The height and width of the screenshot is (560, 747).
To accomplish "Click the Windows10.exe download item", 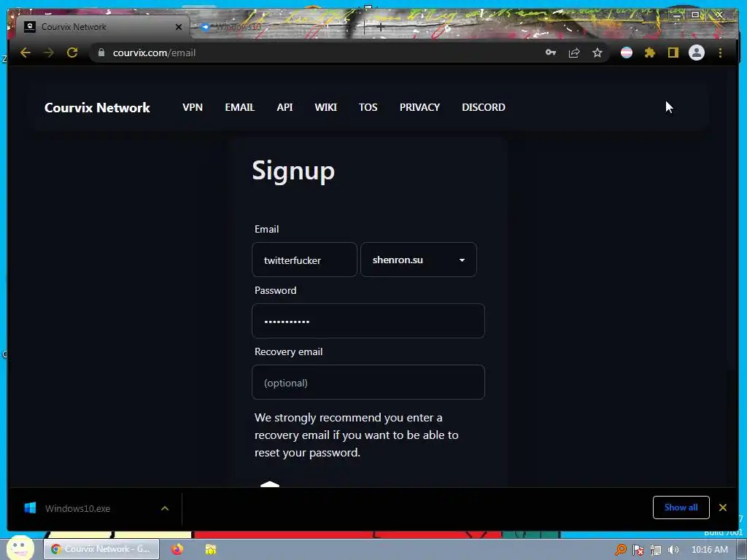I will click(x=77, y=508).
